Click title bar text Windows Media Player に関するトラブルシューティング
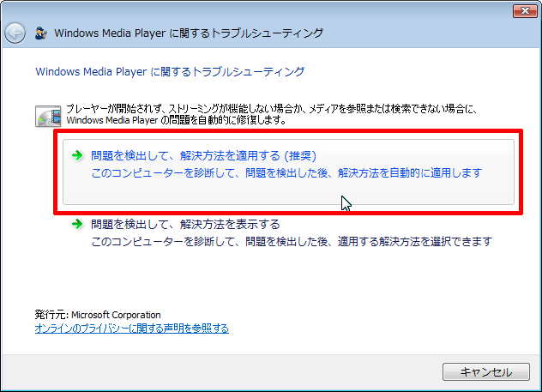 tap(189, 33)
